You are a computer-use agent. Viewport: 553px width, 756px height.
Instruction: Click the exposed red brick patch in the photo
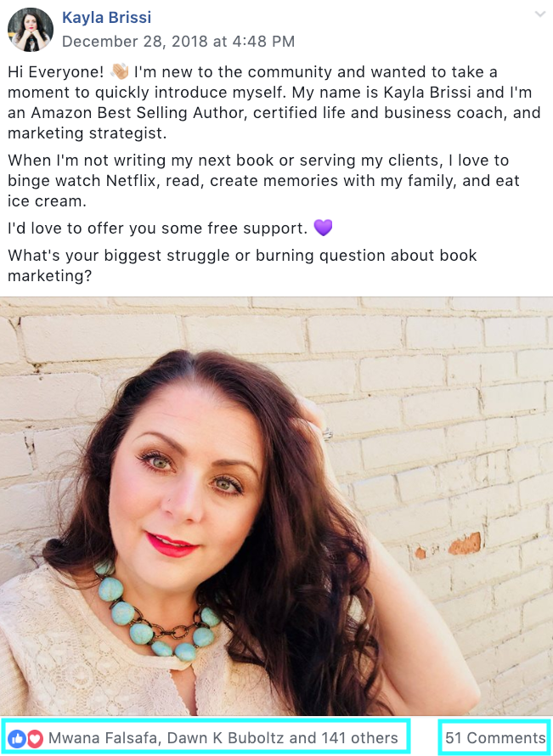tap(465, 544)
